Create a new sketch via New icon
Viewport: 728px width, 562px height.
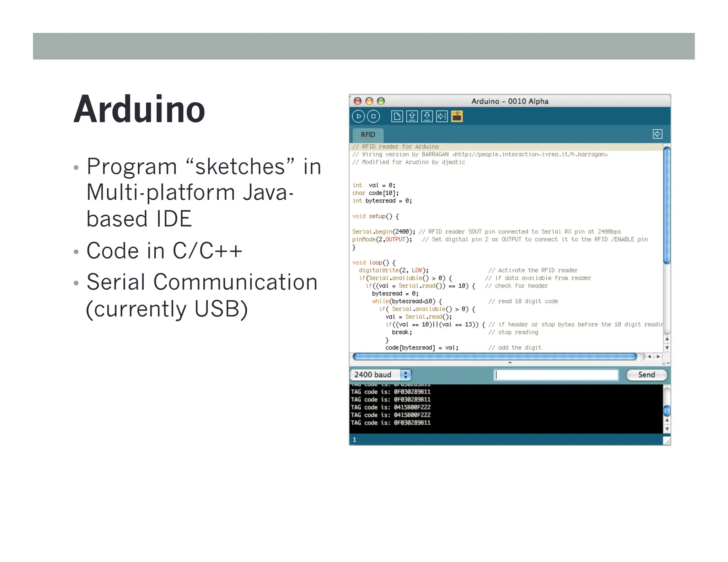point(397,116)
